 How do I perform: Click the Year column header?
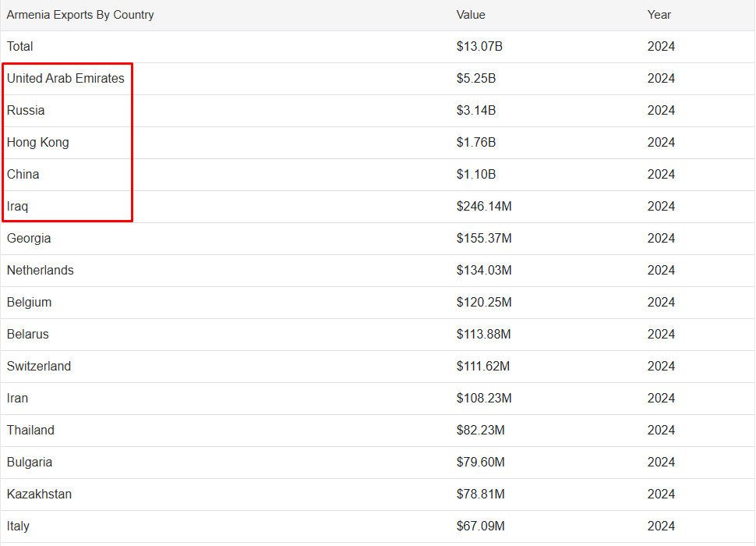coord(659,15)
